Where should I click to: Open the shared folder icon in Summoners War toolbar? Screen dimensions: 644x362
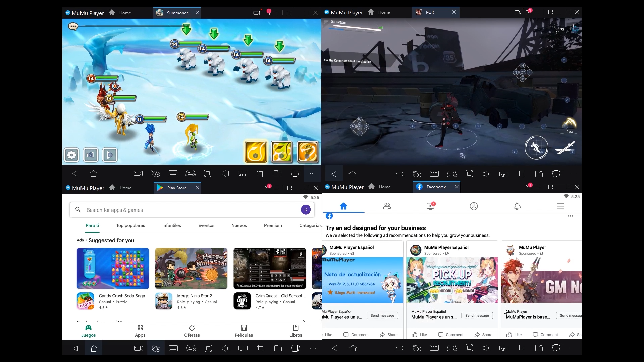pos(278,173)
